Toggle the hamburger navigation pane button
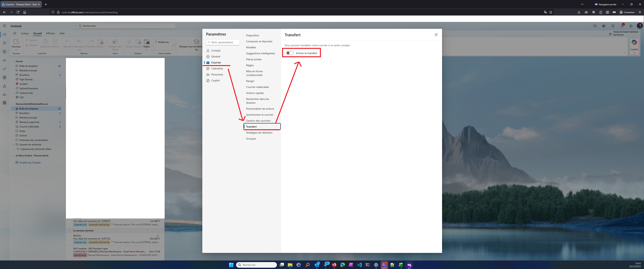Viewport: 644px width, 269px height. 15,33
